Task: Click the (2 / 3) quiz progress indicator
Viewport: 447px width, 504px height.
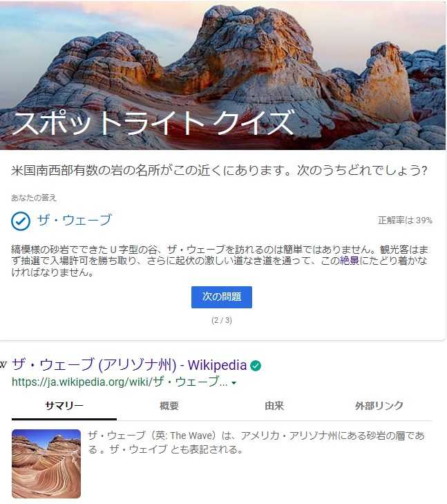Action: tap(222, 320)
